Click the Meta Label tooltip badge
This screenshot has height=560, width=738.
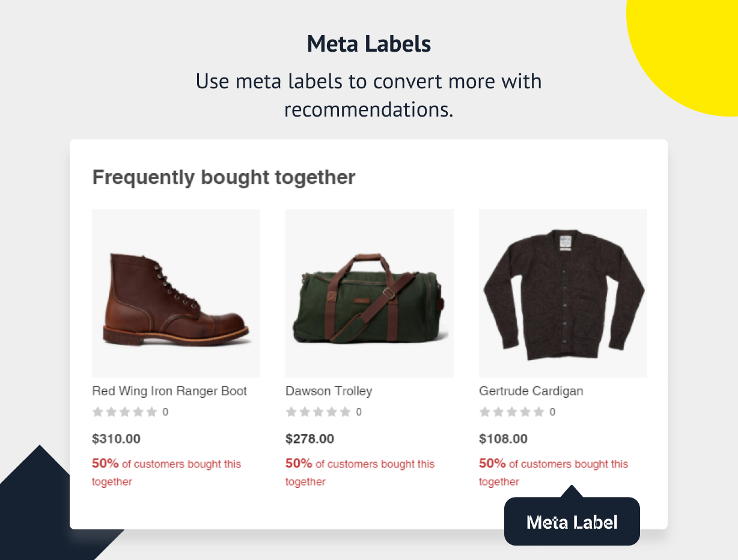pyautogui.click(x=572, y=521)
